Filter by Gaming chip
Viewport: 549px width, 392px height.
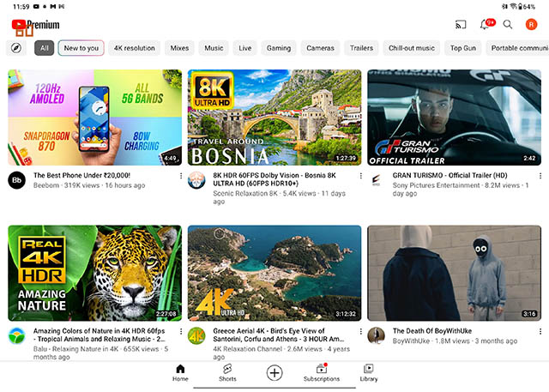(x=279, y=48)
